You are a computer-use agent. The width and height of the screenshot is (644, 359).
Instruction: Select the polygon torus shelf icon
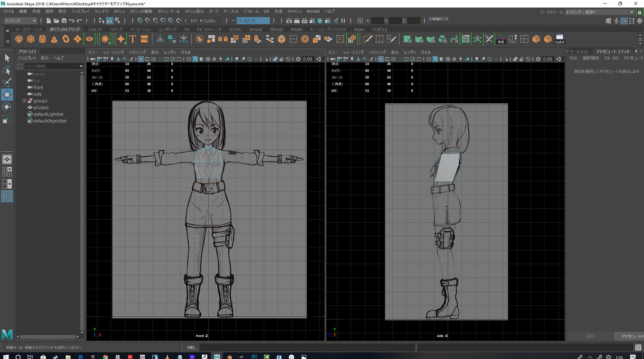click(66, 39)
